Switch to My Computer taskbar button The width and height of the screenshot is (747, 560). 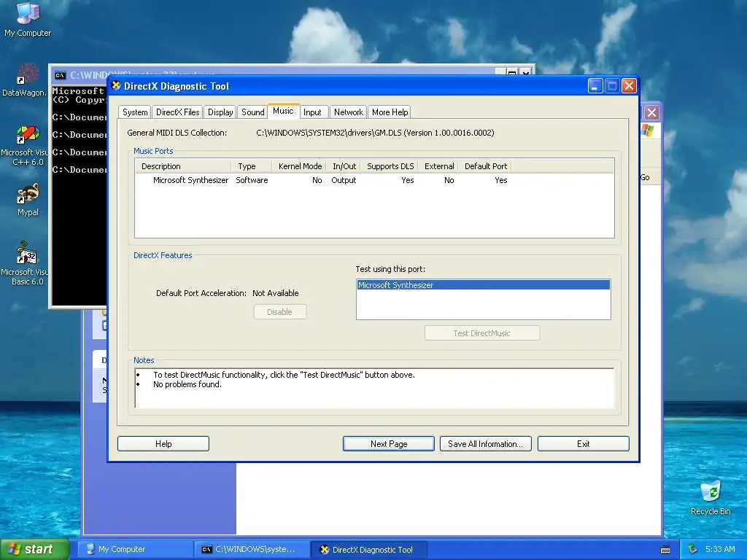coord(134,549)
